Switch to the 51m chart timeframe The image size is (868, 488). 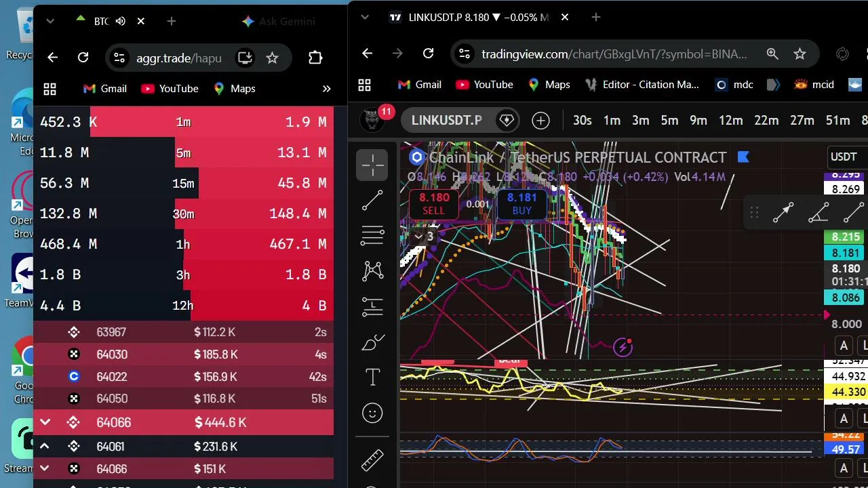coord(837,120)
